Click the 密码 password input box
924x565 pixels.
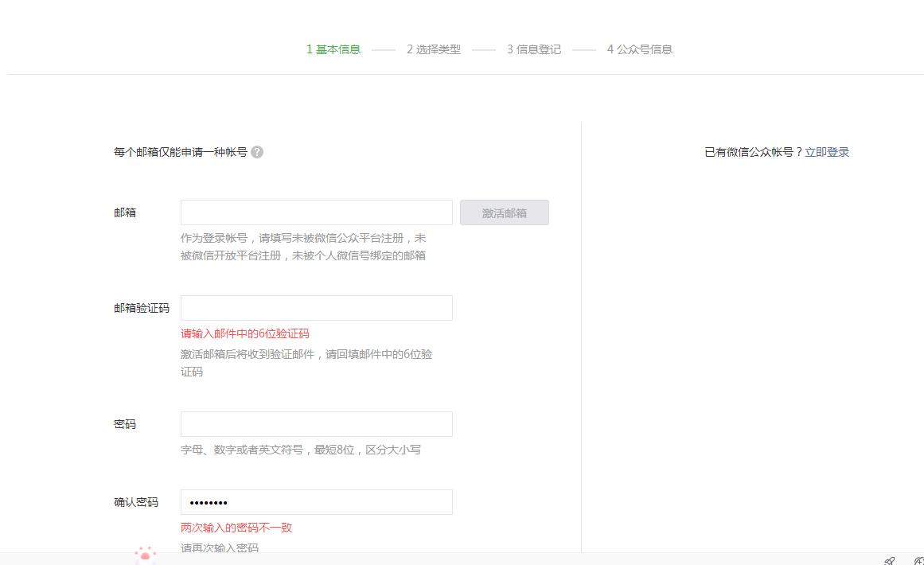click(x=316, y=423)
